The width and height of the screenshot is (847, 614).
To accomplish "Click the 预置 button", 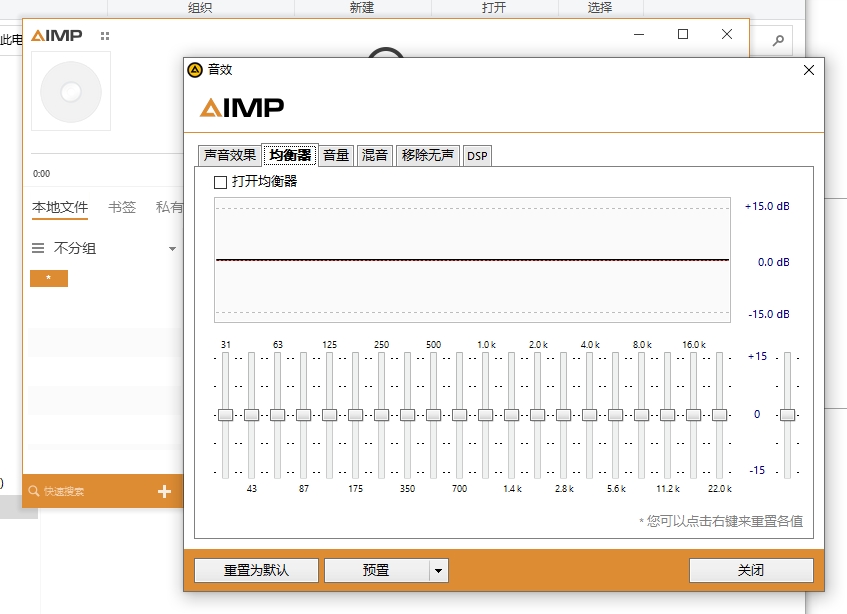I will coord(377,570).
